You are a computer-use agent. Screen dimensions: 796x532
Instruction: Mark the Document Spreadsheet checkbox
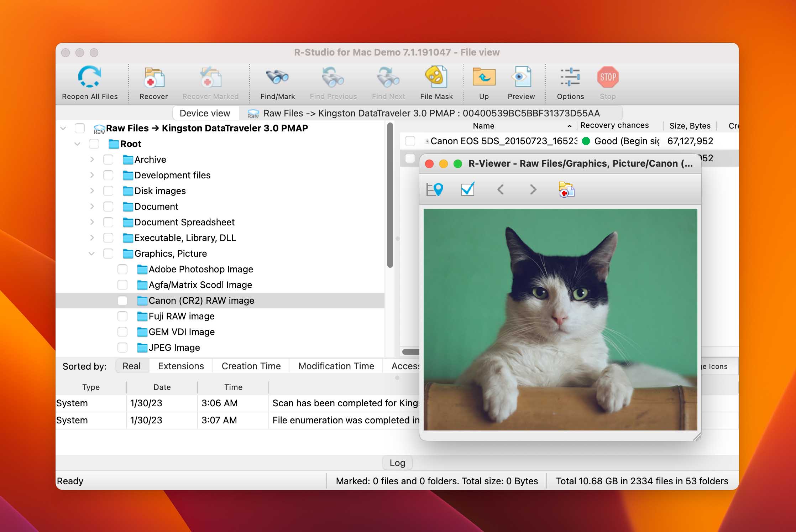pyautogui.click(x=108, y=222)
